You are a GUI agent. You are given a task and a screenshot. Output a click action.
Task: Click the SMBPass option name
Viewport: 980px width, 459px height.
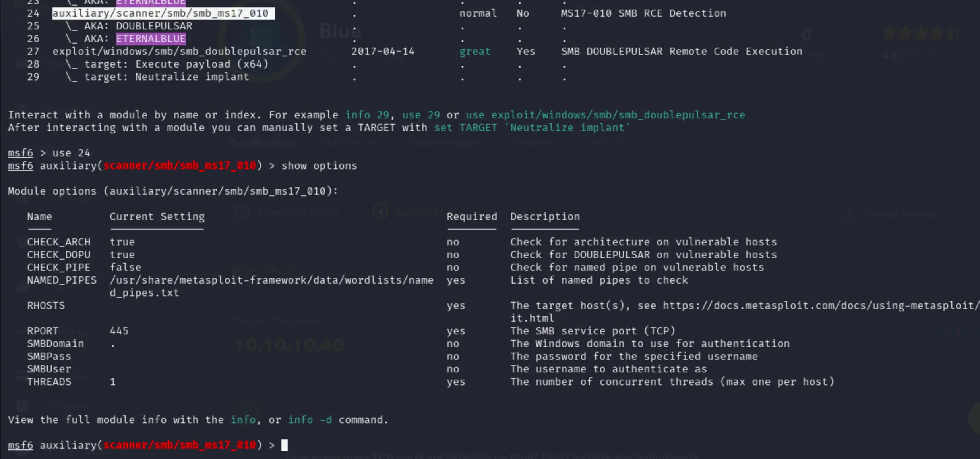[49, 357]
